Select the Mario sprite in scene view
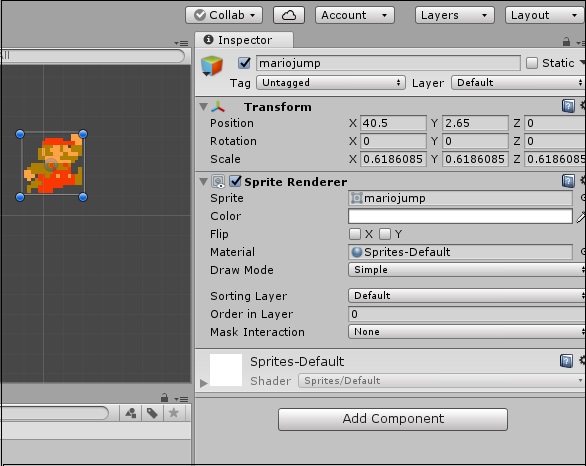Viewport: 586px width, 466px height. [53, 164]
